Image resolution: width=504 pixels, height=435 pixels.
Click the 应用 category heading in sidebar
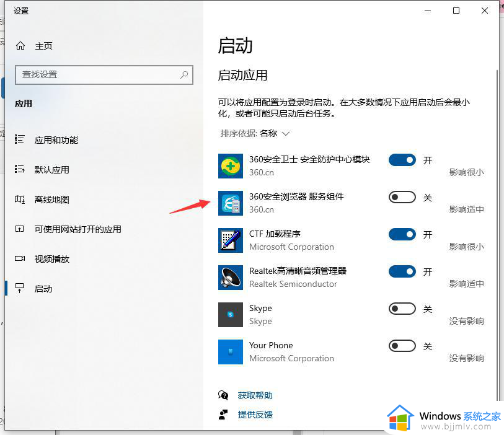[24, 103]
